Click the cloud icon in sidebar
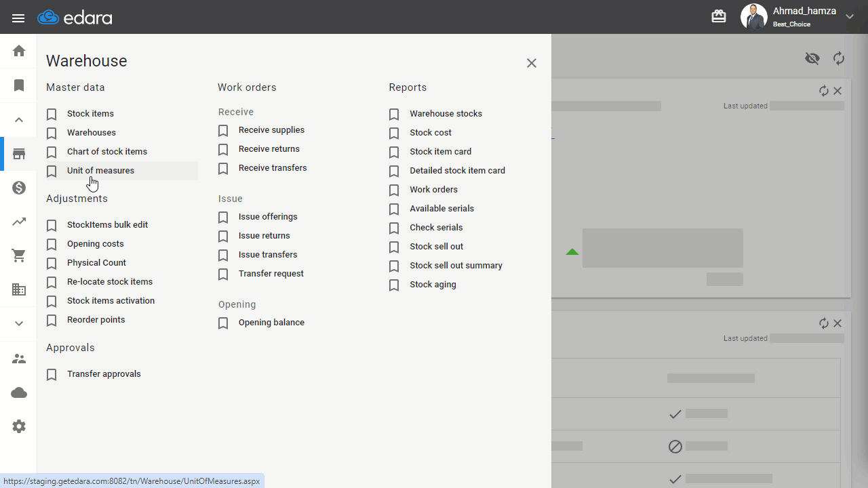 coord(19,392)
